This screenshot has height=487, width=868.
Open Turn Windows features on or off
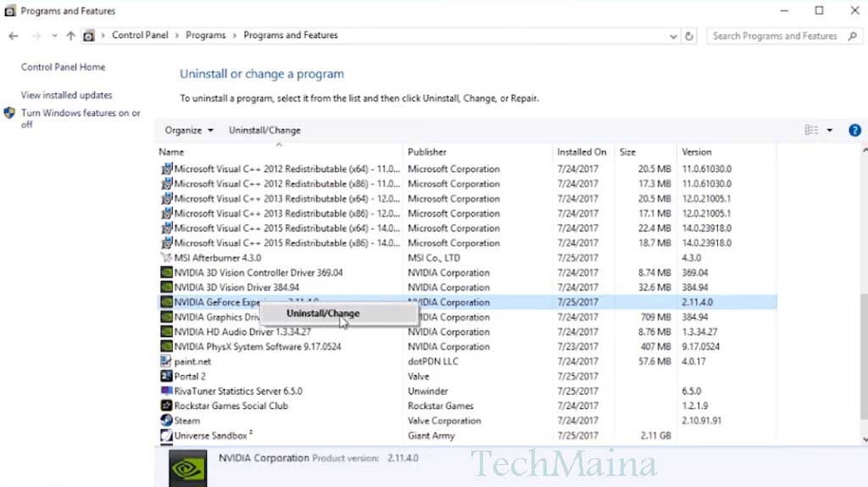81,119
